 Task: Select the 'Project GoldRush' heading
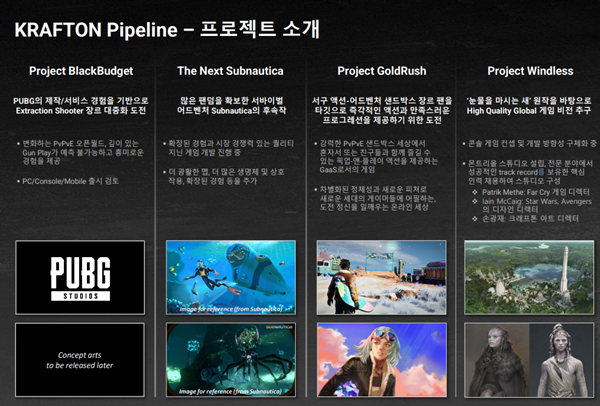[372, 71]
